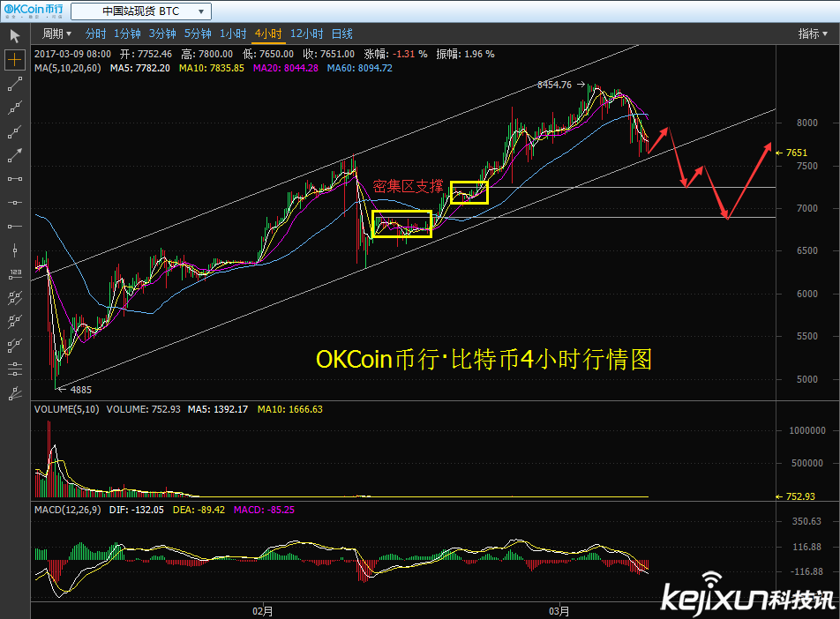Viewport: 840px width, 619px height.
Task: Click the 03月 date axis label
Action: (x=559, y=611)
